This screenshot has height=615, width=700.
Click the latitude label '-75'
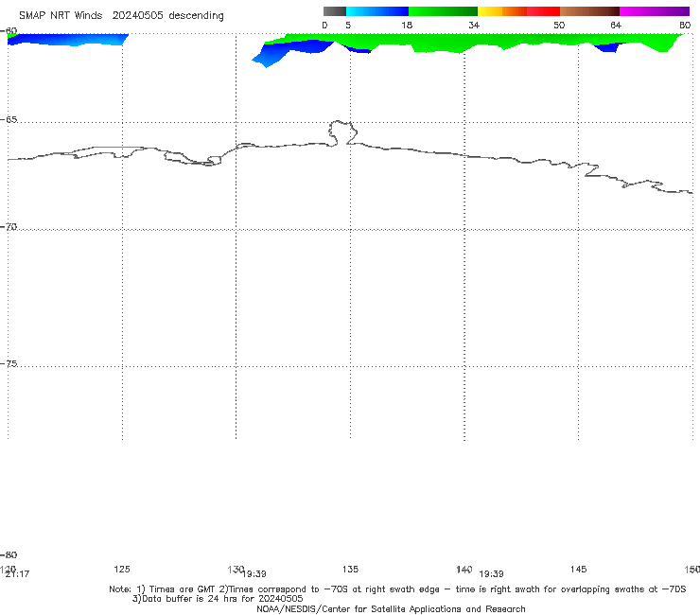[x=9, y=363]
